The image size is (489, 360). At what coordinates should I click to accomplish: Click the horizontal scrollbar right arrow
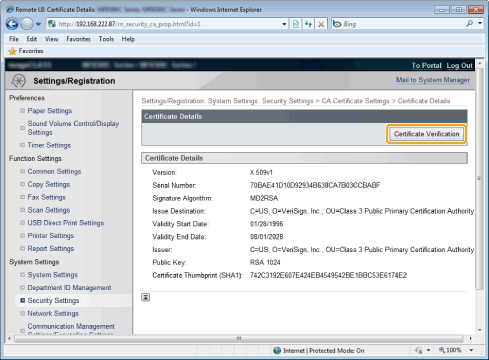click(x=470, y=338)
